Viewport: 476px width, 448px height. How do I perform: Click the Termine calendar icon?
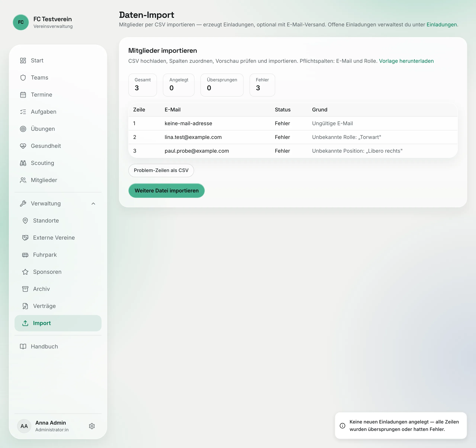point(23,95)
